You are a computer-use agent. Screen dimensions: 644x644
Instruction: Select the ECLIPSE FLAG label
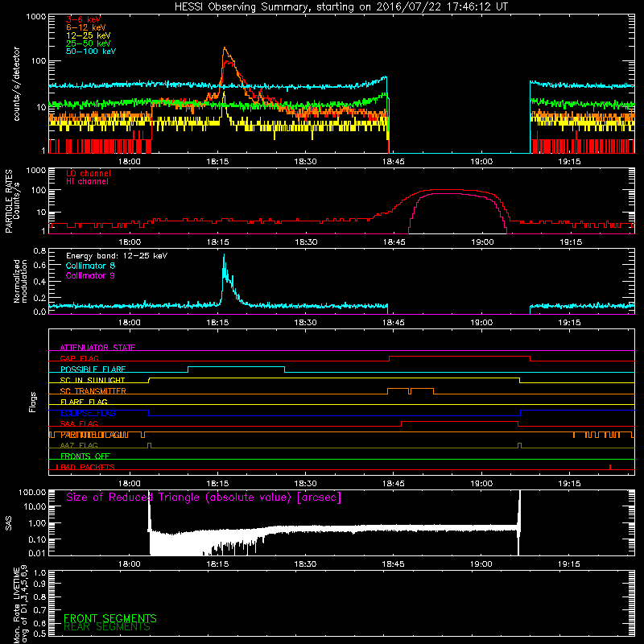click(x=88, y=413)
